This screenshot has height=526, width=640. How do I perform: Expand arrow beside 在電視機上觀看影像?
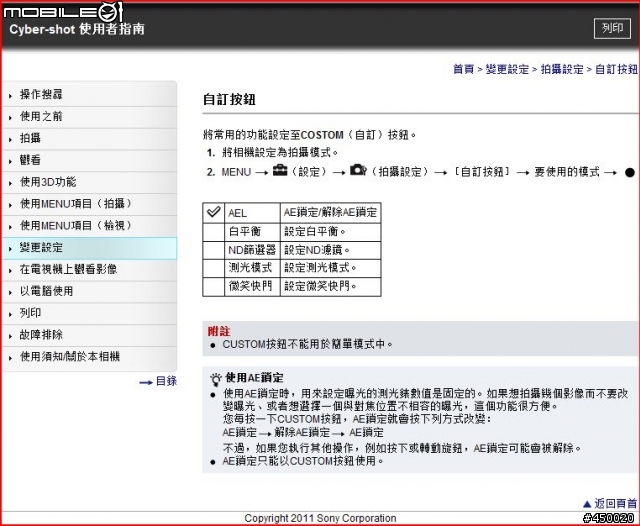click(11, 271)
